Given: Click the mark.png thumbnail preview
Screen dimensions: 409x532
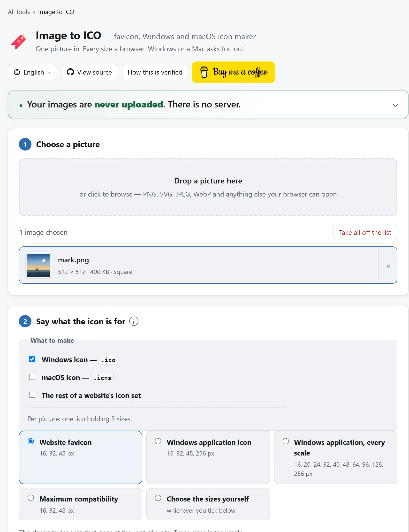Looking at the screenshot, I should click(39, 265).
